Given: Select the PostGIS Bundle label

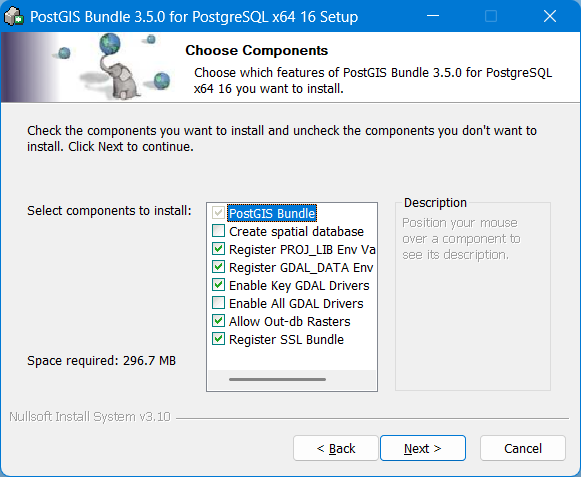Looking at the screenshot, I should pyautogui.click(x=272, y=213).
